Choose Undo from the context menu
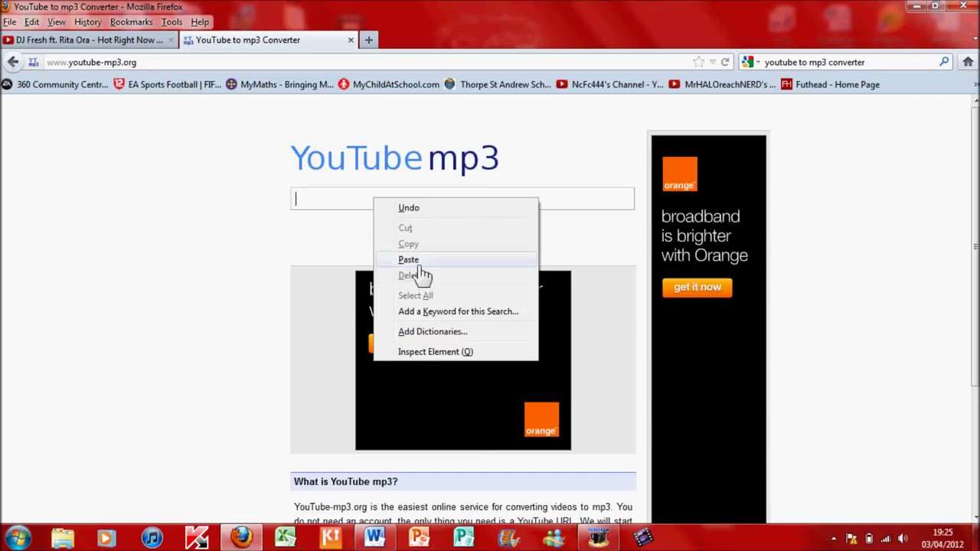The image size is (980, 551). pos(456,207)
